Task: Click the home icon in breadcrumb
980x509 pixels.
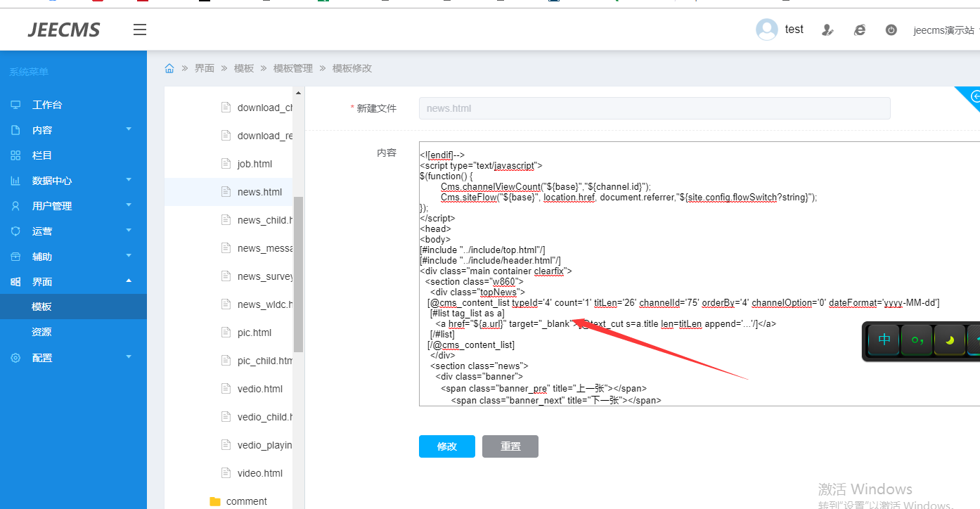Action: click(x=169, y=68)
